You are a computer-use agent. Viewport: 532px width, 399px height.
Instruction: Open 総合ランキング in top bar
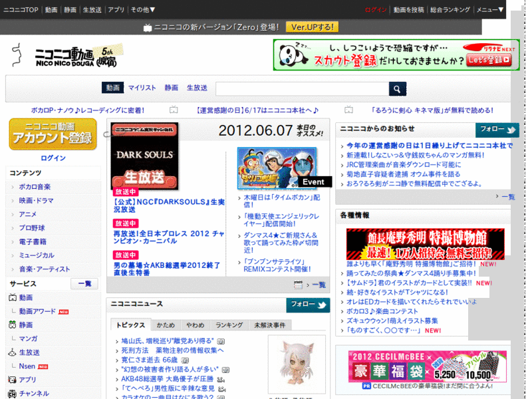coord(450,10)
